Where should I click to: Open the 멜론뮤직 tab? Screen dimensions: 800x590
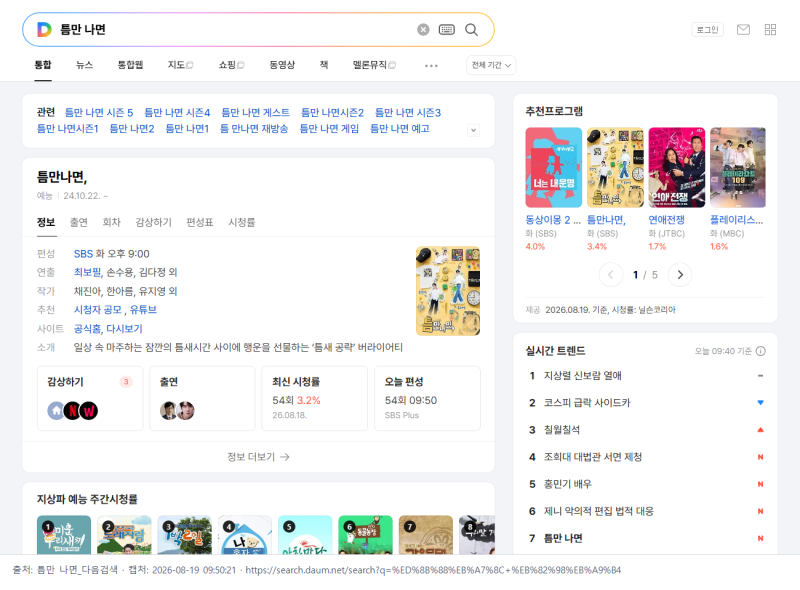[374, 65]
